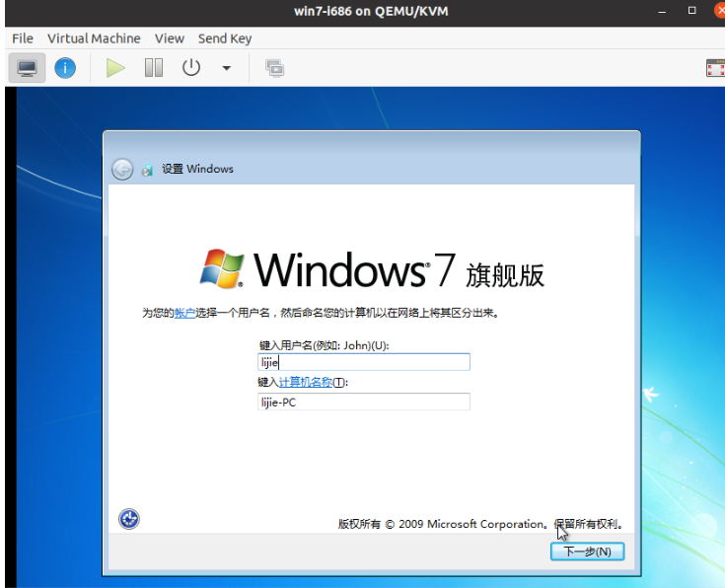Open the Send Key menu

coord(225,38)
